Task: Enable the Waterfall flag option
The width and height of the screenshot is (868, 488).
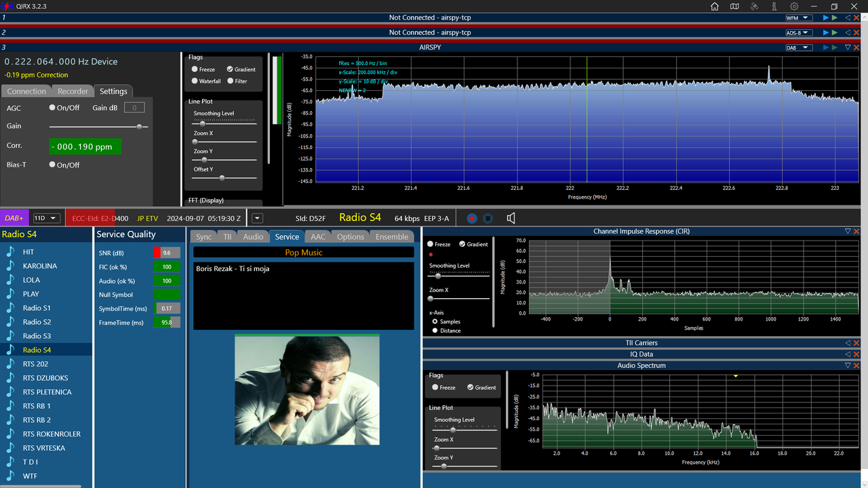Action: [195, 81]
